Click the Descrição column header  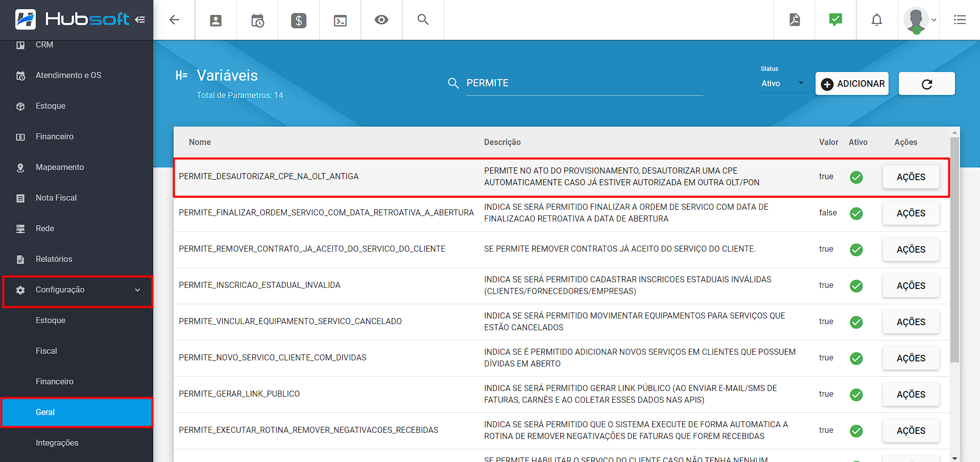[x=503, y=142]
